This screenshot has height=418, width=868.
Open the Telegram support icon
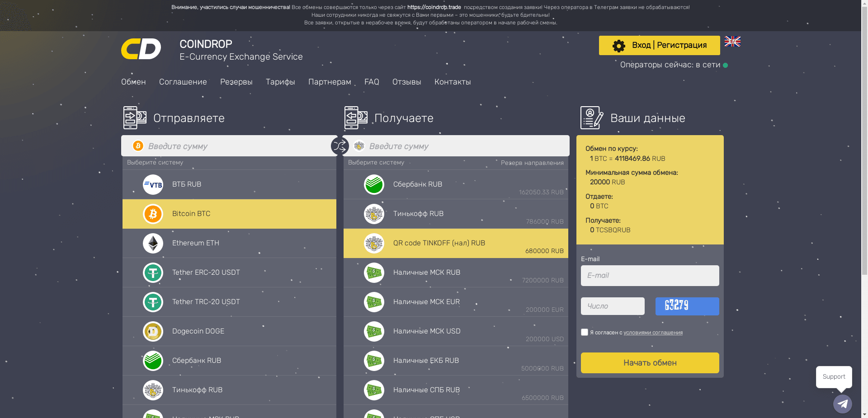pyautogui.click(x=842, y=404)
